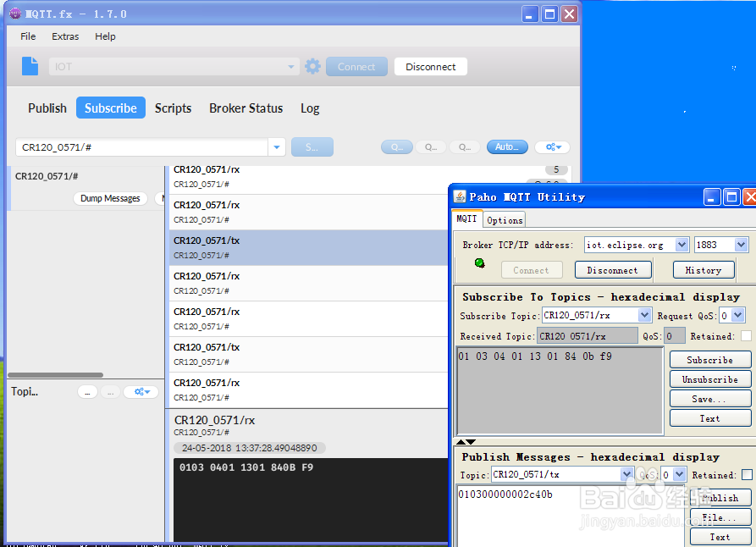Image resolution: width=756 pixels, height=547 pixels.
Task: Toggle the Autoscroll button
Action: [506, 146]
